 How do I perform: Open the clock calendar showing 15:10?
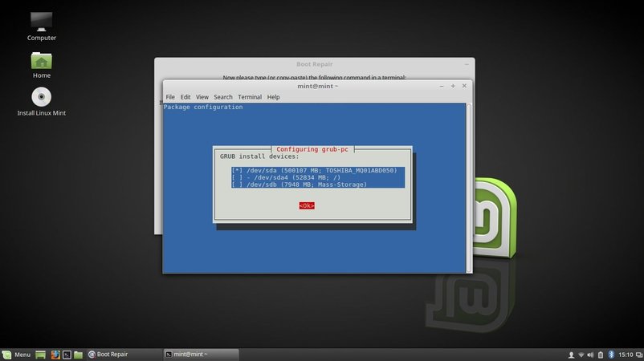pyautogui.click(x=627, y=354)
